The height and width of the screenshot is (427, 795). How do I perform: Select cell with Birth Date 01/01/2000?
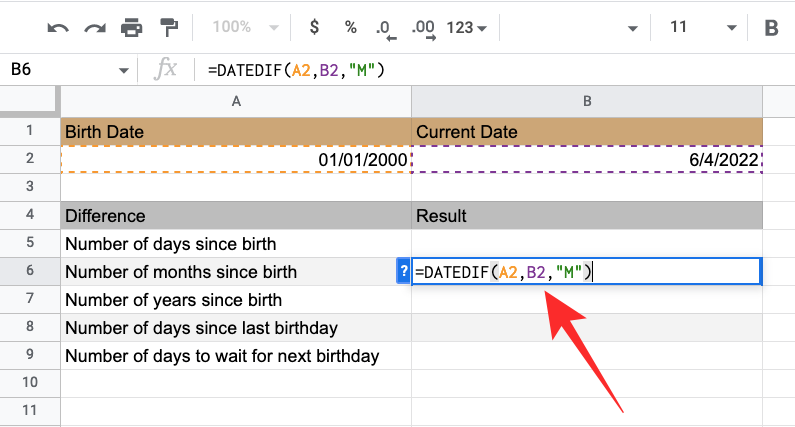point(236,160)
